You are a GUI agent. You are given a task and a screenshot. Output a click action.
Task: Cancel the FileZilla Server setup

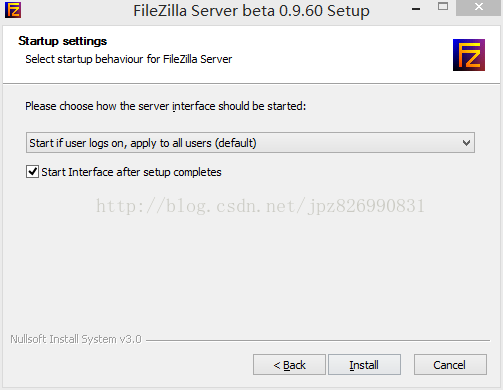coord(450,365)
